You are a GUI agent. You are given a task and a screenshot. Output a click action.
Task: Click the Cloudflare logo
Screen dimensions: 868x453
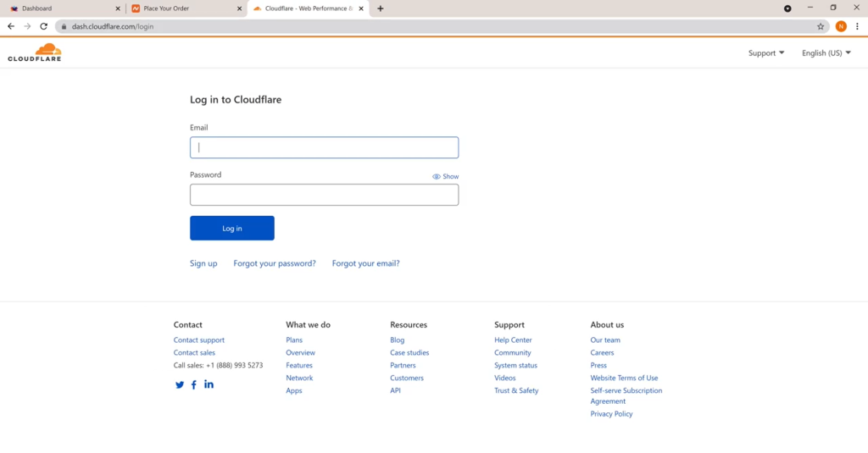point(34,52)
